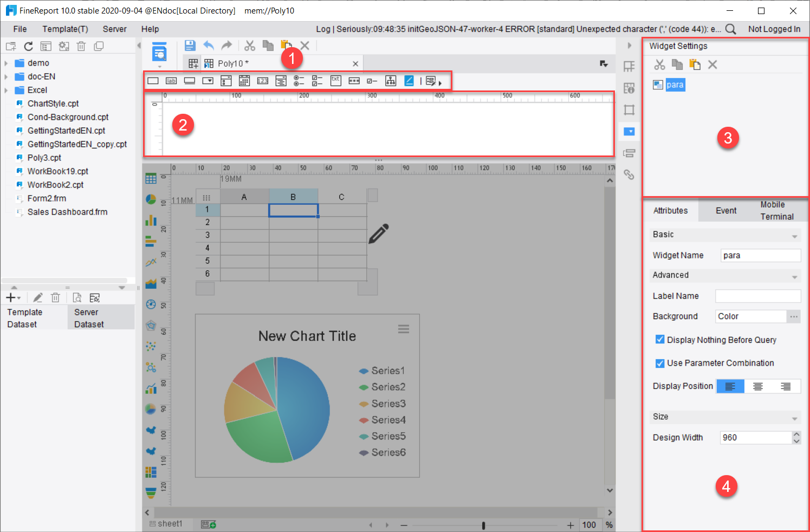Click the Design Width input field

[753, 437]
